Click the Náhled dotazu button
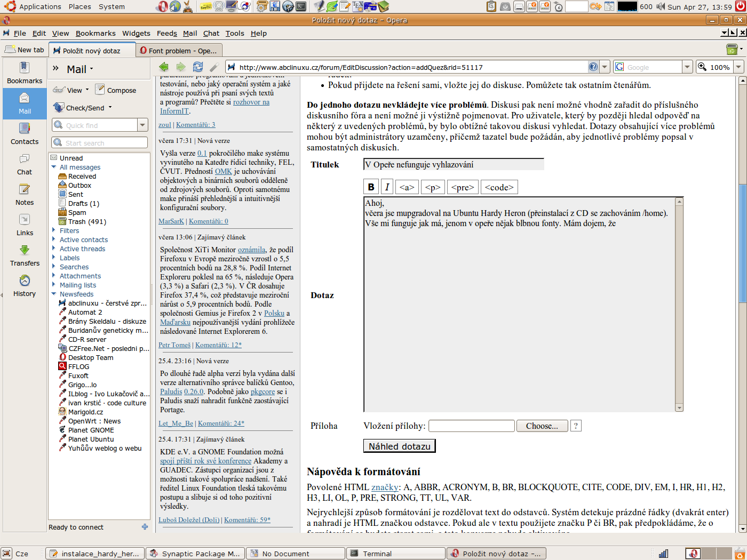Screen dimensions: 747x560 (399, 446)
